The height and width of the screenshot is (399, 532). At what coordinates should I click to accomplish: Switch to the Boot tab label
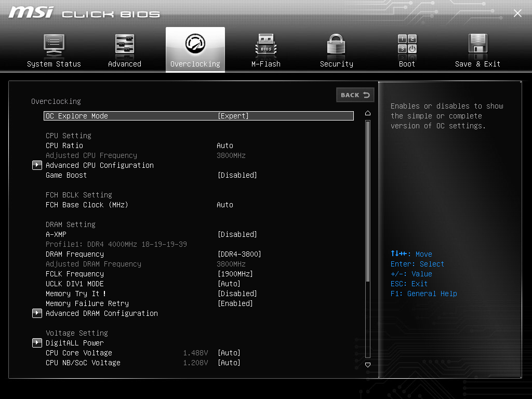coord(407,64)
